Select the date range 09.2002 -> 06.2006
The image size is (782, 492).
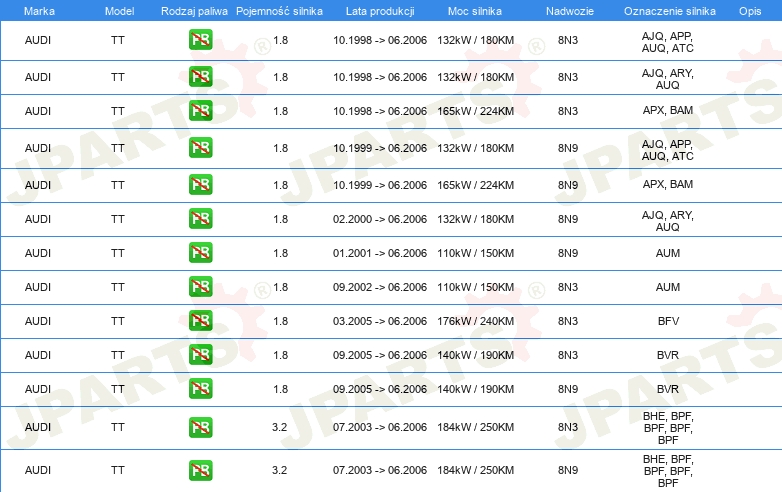(380, 287)
